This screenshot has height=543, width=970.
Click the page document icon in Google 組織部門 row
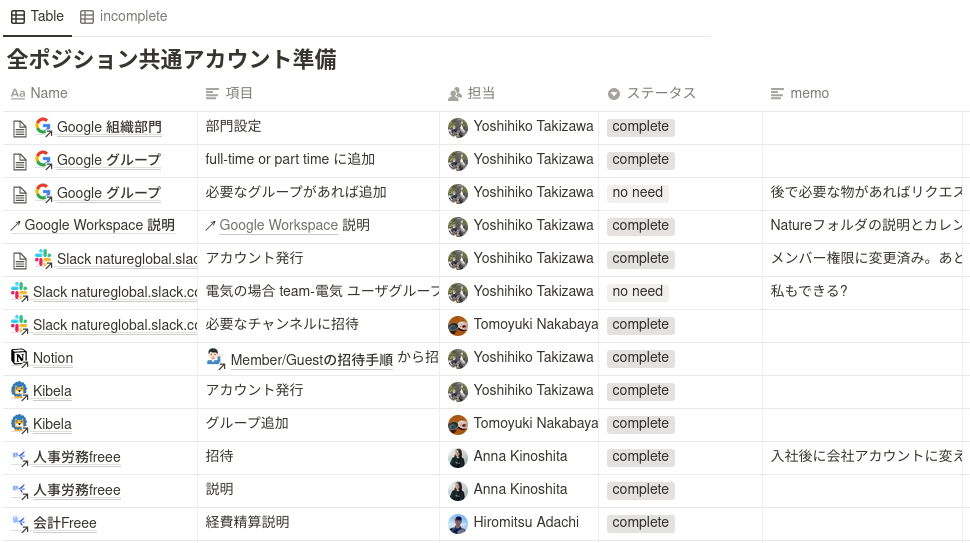coord(20,129)
